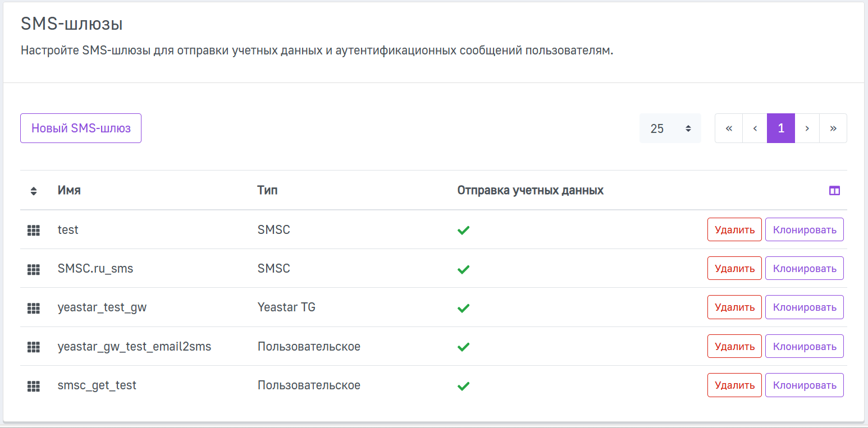The width and height of the screenshot is (868, 428).
Task: Click the drag handle for smsc_get_test
Action: (34, 386)
